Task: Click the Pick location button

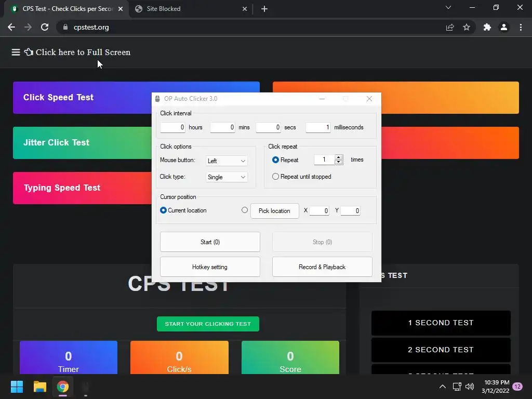Action: click(274, 211)
